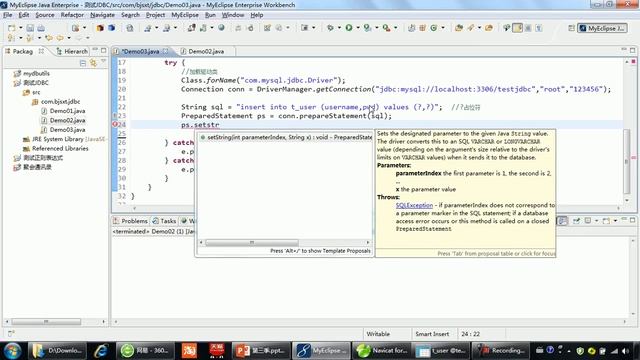Open the MyEclipse menu
Image resolution: width=640 pixels, height=360 pixels.
coord(185,15)
